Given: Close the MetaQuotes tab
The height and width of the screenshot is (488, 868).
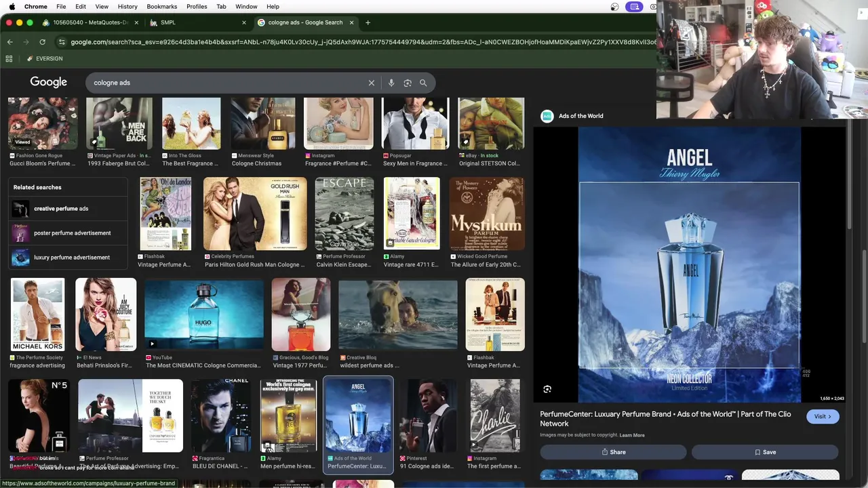Looking at the screenshot, I should 136,22.
